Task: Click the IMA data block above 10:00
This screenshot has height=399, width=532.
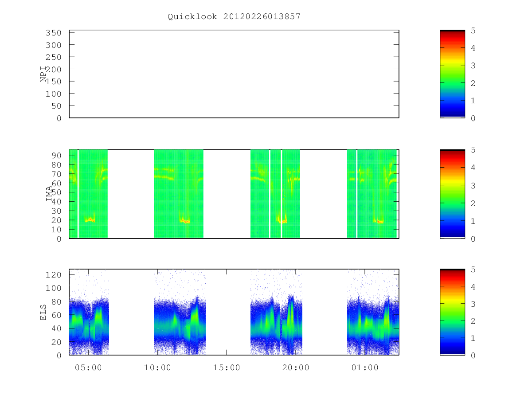Action: (x=179, y=194)
